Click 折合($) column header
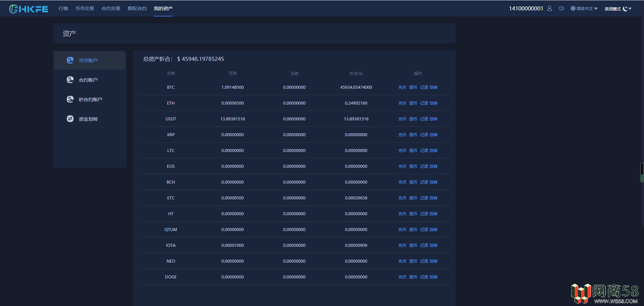This screenshot has width=644, height=306. click(x=356, y=73)
